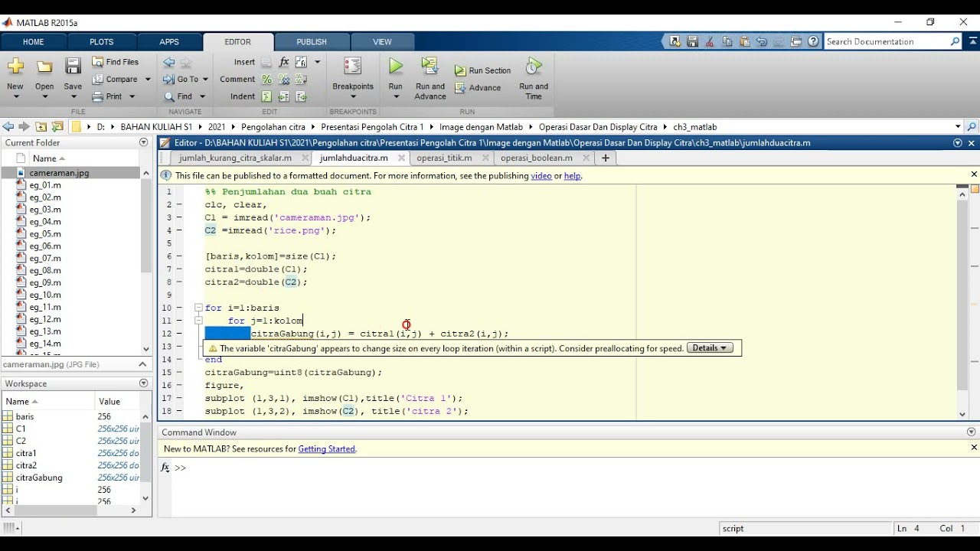Expand the Details dropdown in warning tooltip
The image size is (980, 551).
point(710,348)
